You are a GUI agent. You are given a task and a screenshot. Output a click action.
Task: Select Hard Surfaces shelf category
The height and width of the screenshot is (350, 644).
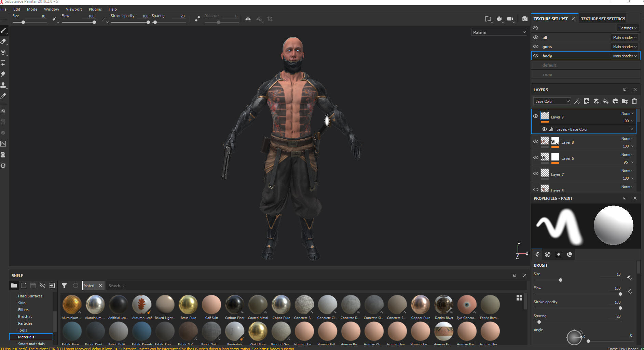[x=30, y=296]
